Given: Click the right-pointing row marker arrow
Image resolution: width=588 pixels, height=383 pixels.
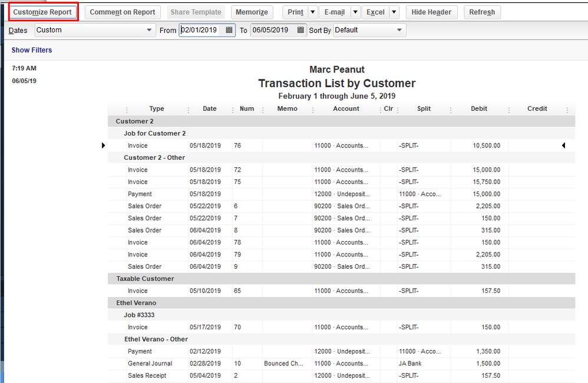Looking at the screenshot, I should [x=104, y=146].
